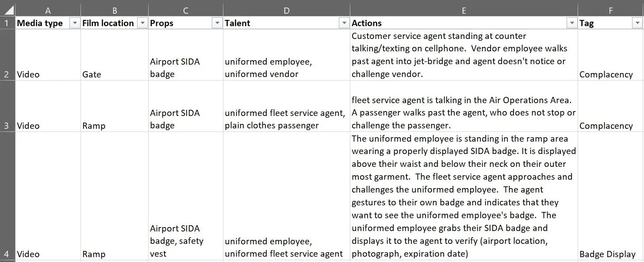Select the 'Complacency' tag in row 2

click(x=611, y=55)
